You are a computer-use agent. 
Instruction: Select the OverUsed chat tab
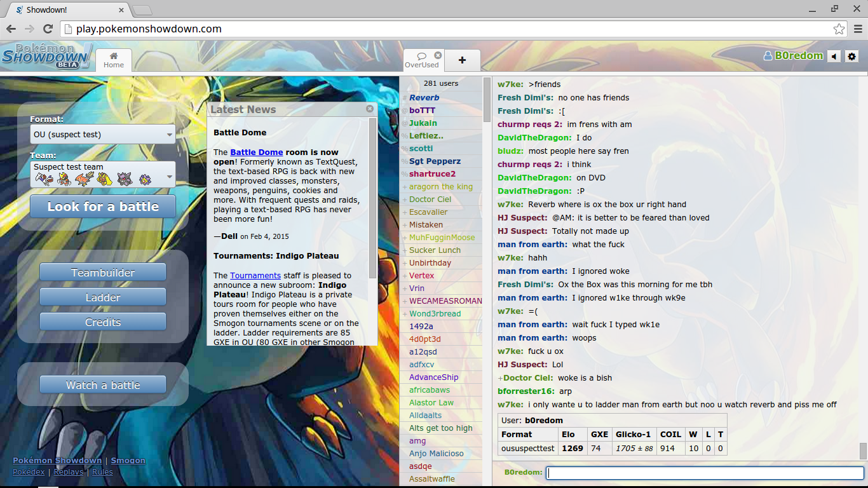pos(421,60)
